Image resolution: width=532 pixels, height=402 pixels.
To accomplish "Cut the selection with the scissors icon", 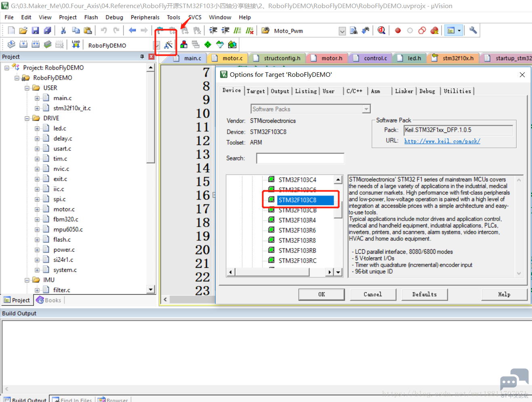I will click(x=63, y=30).
